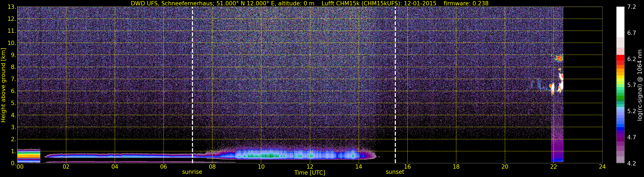Click the white top band of the colorbar
The image size is (644, 177).
tap(620, 22)
